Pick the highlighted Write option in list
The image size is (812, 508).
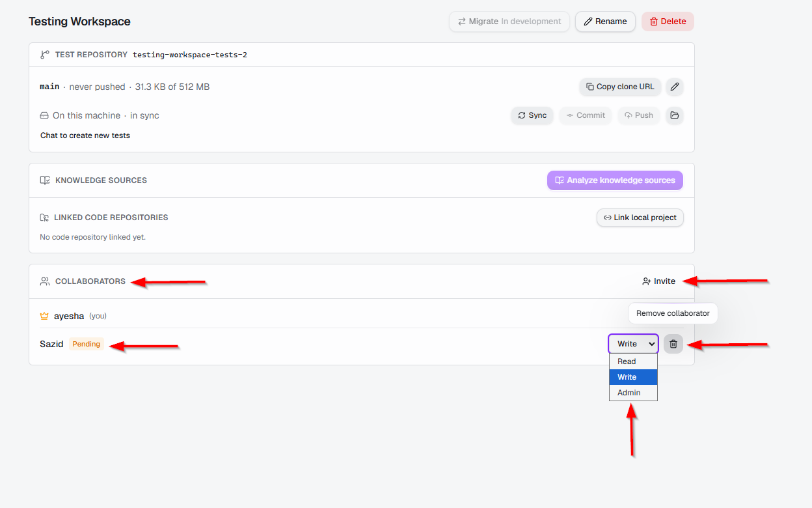pyautogui.click(x=633, y=377)
